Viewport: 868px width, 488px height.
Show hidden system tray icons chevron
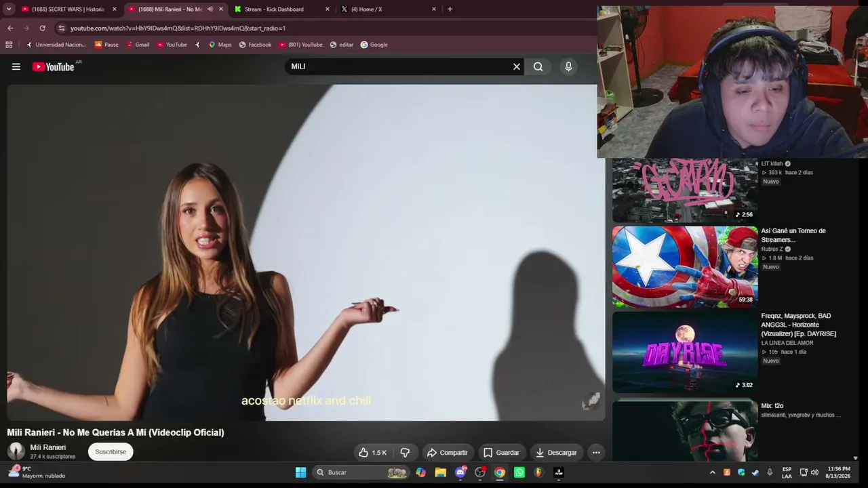712,472
